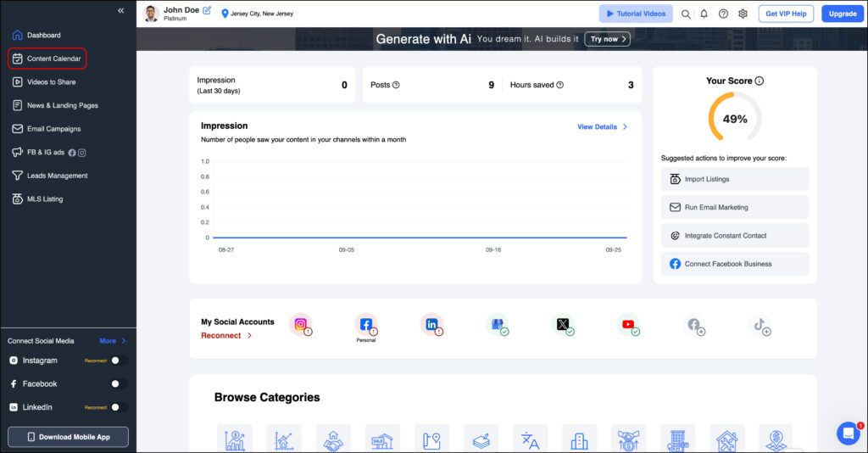Edit profile name pencil icon
The image size is (868, 453).
[207, 10]
